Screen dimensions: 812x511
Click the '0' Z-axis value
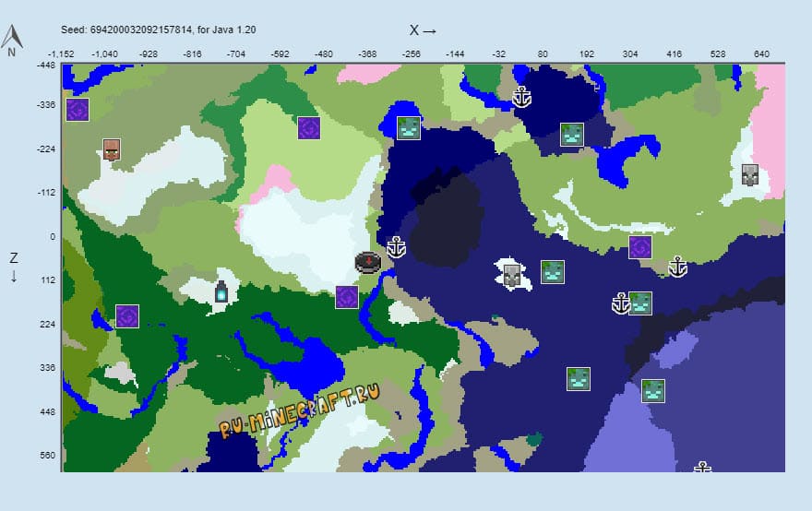(53, 237)
